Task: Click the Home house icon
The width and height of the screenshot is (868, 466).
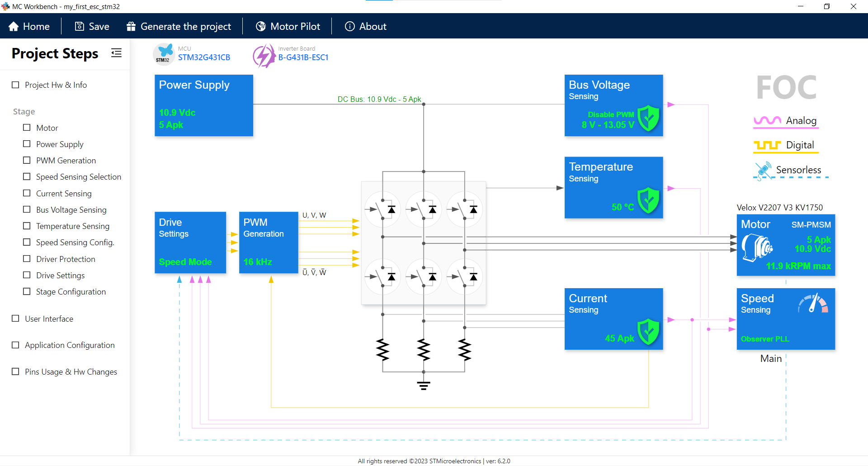Action: tap(14, 27)
